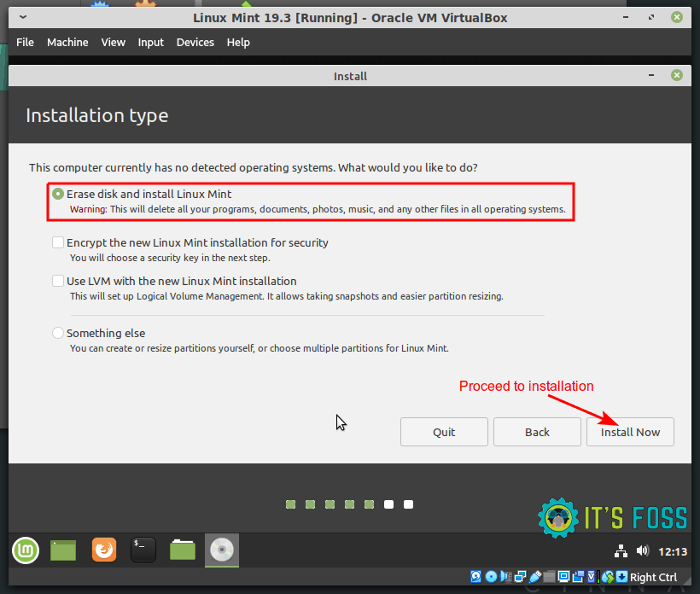Viewport: 700px width, 594px height.
Task: Open the green Files folder next to Terminal
Action: [182, 550]
